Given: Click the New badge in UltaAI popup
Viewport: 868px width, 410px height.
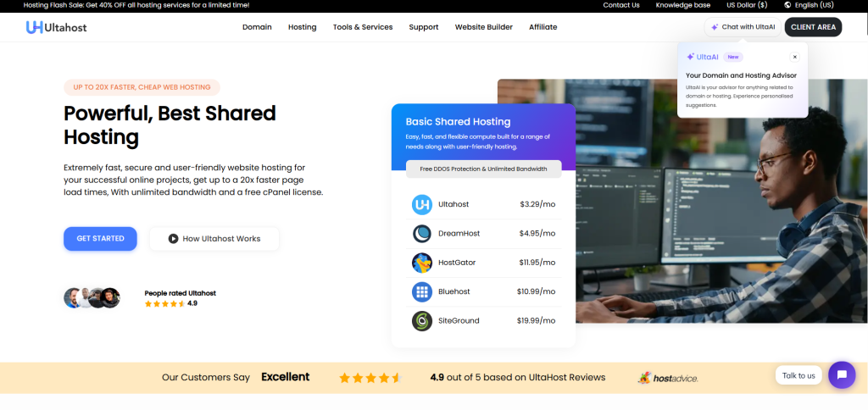Looking at the screenshot, I should point(733,57).
